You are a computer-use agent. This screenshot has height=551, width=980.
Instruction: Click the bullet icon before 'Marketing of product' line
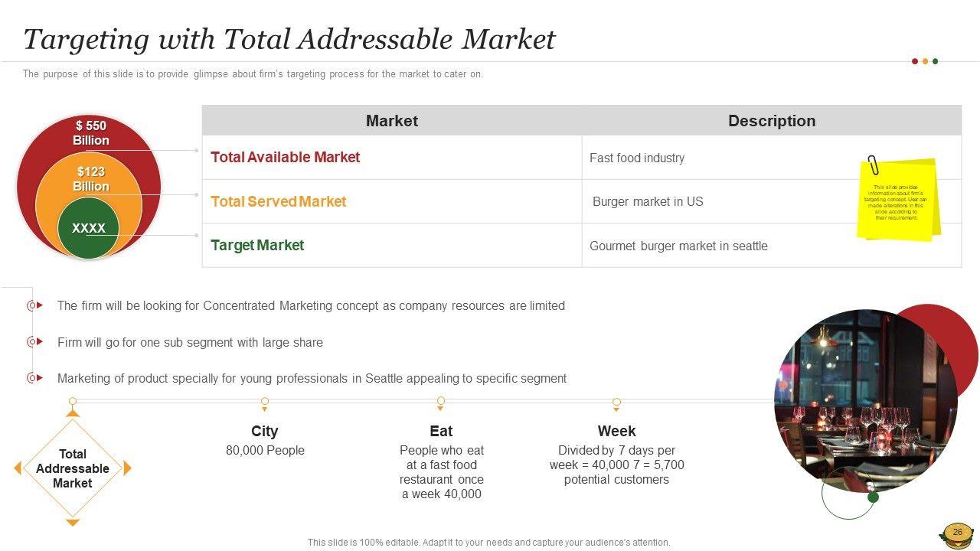(34, 378)
